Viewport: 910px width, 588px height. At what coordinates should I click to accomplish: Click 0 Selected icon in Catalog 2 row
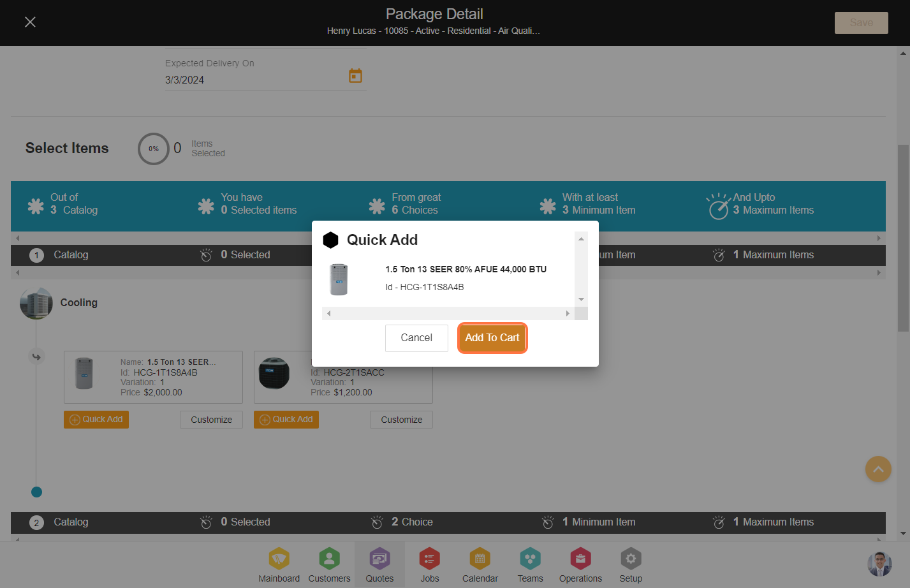point(206,522)
